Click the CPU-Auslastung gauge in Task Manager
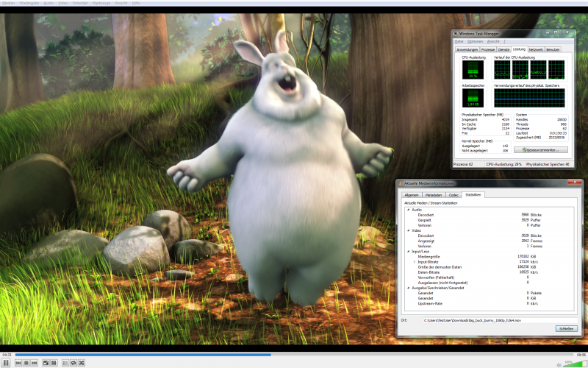The height and width of the screenshot is (368, 588). tap(473, 70)
